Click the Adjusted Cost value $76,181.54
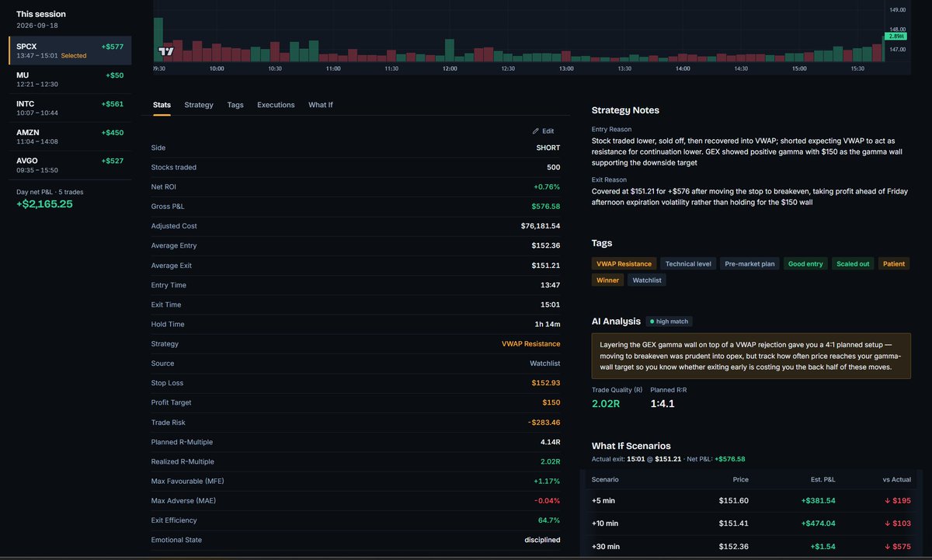 click(x=541, y=226)
